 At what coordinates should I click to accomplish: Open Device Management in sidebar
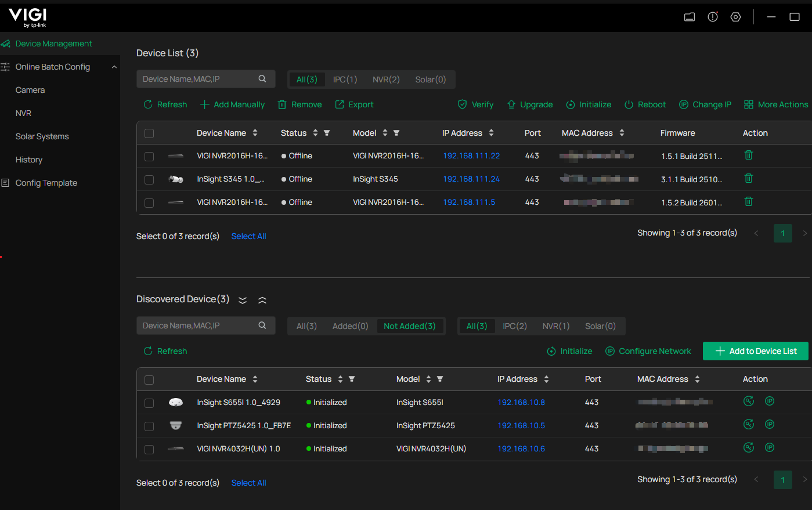click(x=53, y=44)
